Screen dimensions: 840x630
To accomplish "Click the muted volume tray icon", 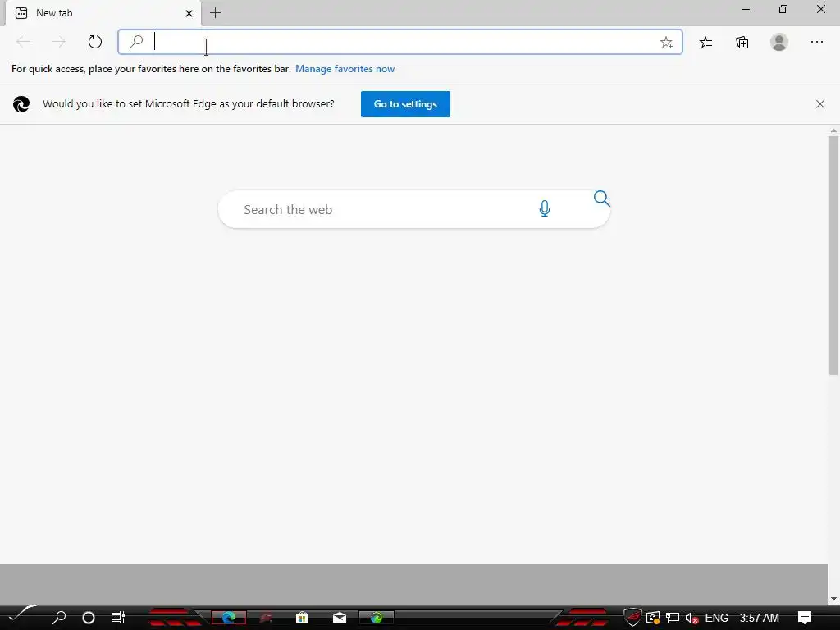I will tap(692, 619).
